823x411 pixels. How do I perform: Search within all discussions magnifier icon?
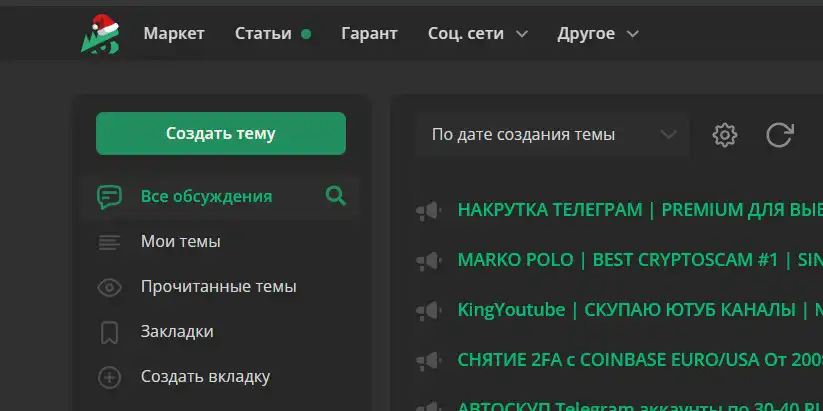coord(336,196)
